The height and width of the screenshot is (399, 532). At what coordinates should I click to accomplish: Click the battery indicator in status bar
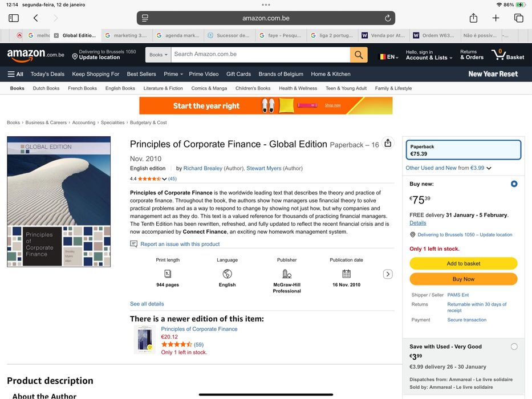(520, 5)
